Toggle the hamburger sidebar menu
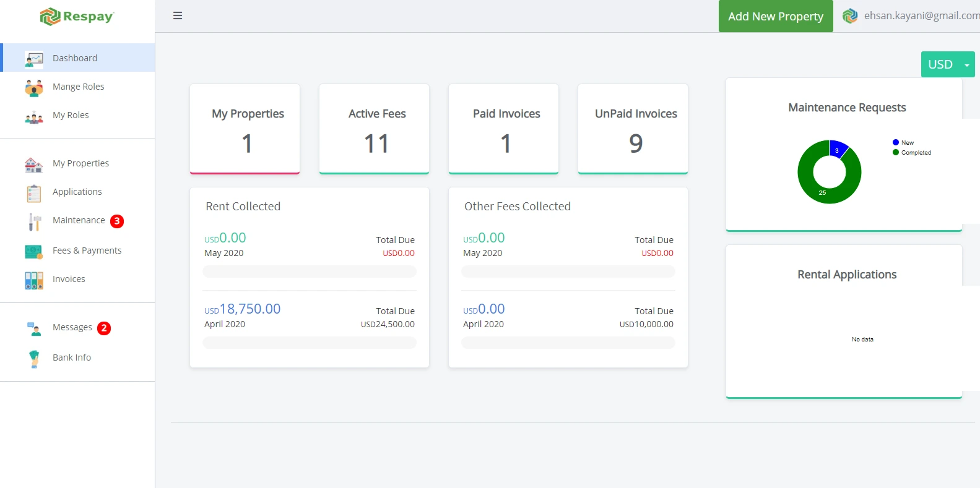The width and height of the screenshot is (980, 488). 178,15
